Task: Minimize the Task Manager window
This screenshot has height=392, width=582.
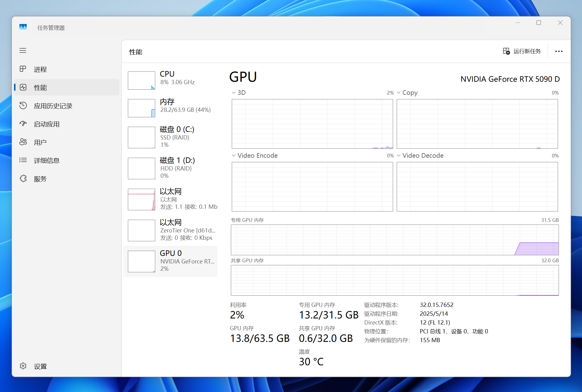Action: coord(518,23)
